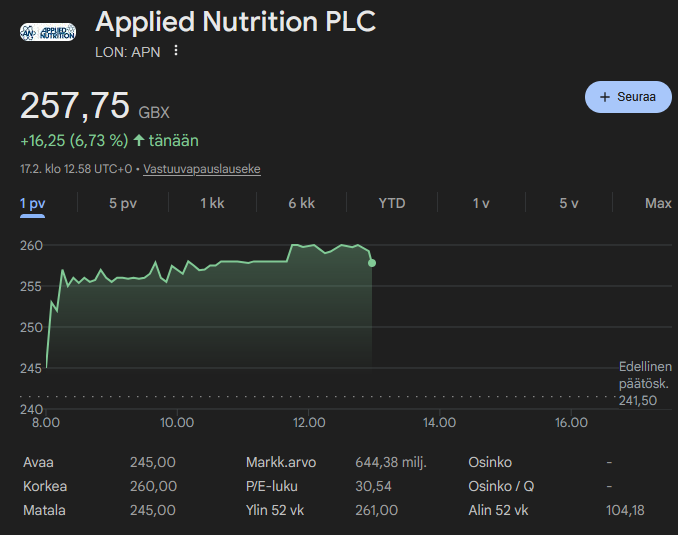Image resolution: width=678 pixels, height=535 pixels.
Task: Open the three-dot options menu beside LON: APN
Action: (176, 51)
